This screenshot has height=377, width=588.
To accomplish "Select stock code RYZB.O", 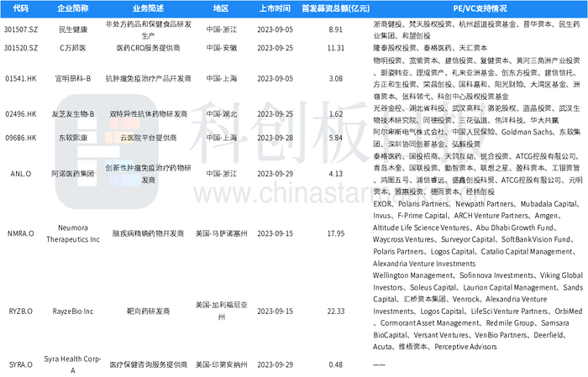I will pos(21,312).
